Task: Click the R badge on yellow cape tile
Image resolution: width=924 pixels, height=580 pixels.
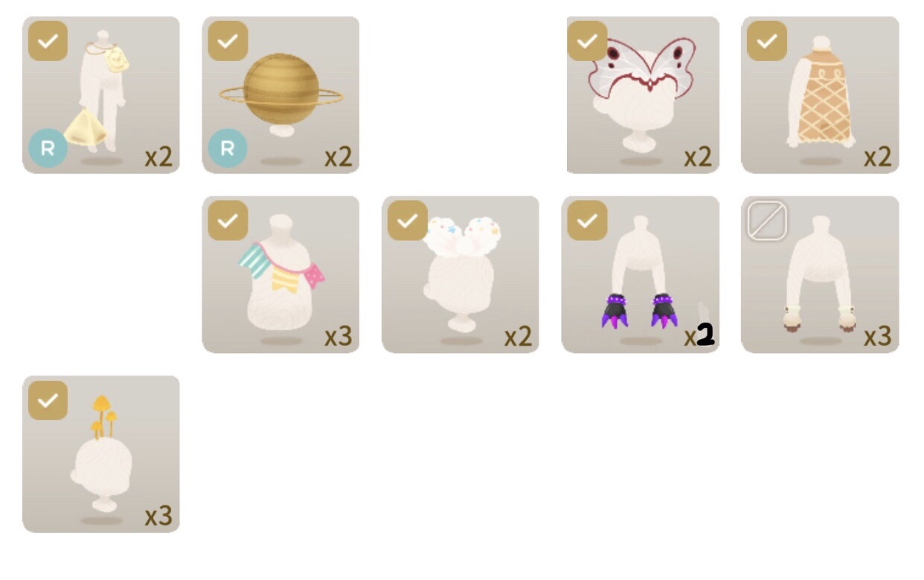Action: [48, 148]
